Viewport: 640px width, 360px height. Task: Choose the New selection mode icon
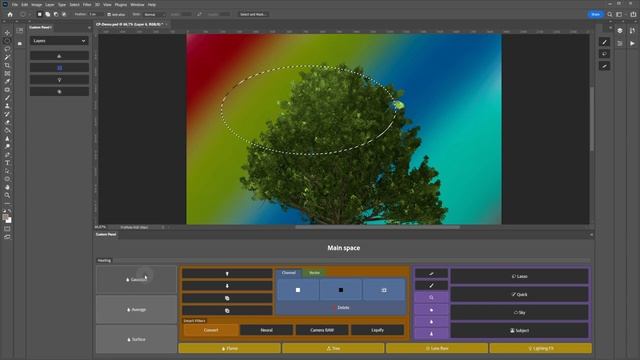(x=40, y=14)
